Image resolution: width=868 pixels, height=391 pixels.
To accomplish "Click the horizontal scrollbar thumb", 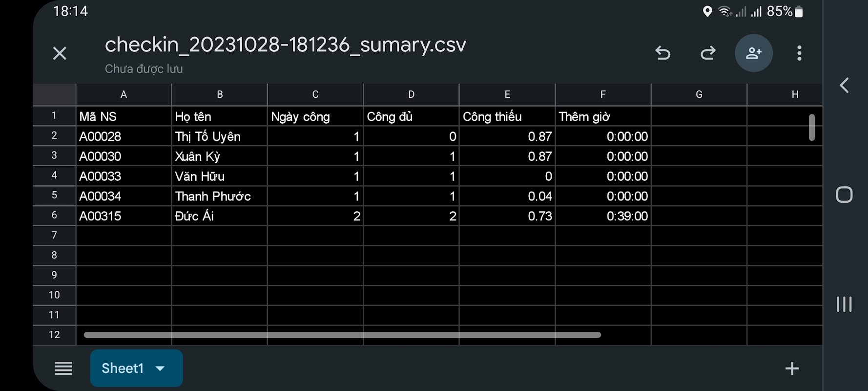I will [342, 335].
